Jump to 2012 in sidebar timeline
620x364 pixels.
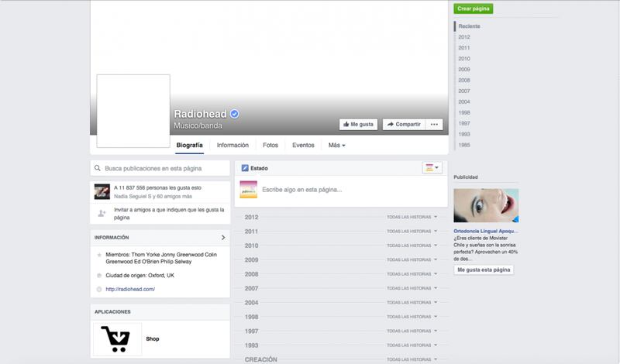(x=464, y=37)
